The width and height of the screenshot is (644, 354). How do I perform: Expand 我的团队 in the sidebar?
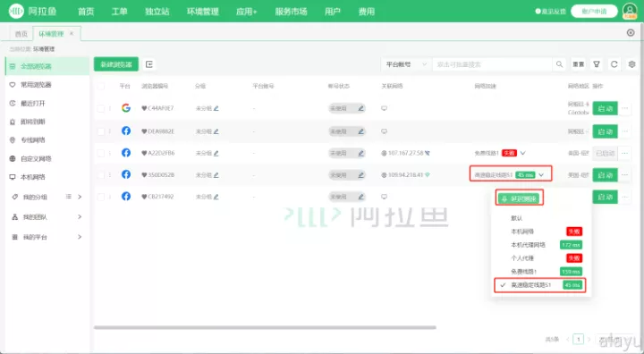(x=80, y=217)
